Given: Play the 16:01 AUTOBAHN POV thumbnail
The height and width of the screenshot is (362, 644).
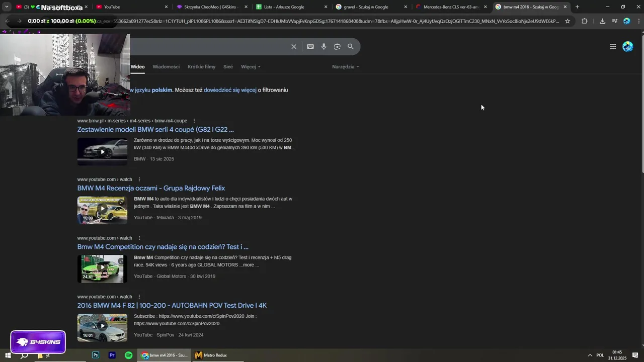Looking at the screenshot, I should pos(102,328).
